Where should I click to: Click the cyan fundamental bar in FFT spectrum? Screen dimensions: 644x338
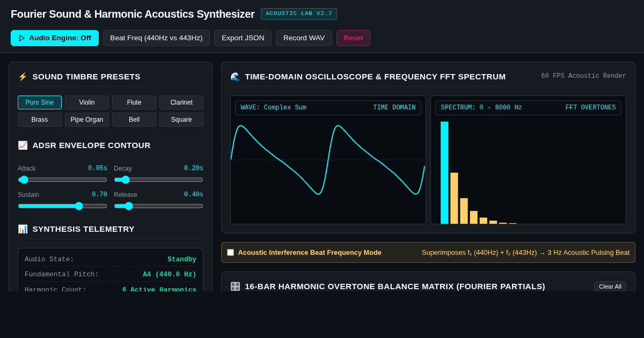click(x=444, y=173)
